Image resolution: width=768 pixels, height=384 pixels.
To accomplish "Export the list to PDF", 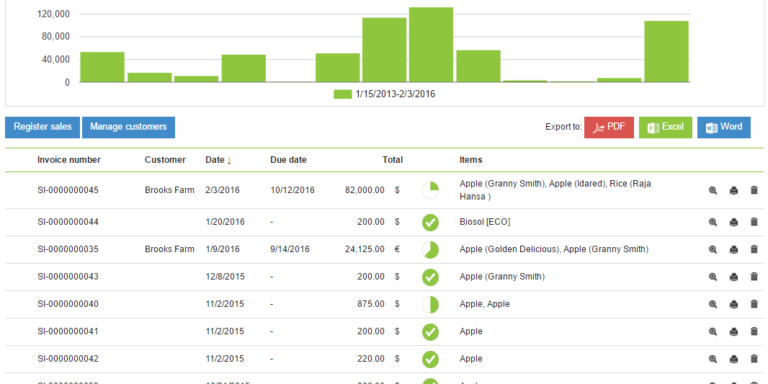I will point(609,127).
